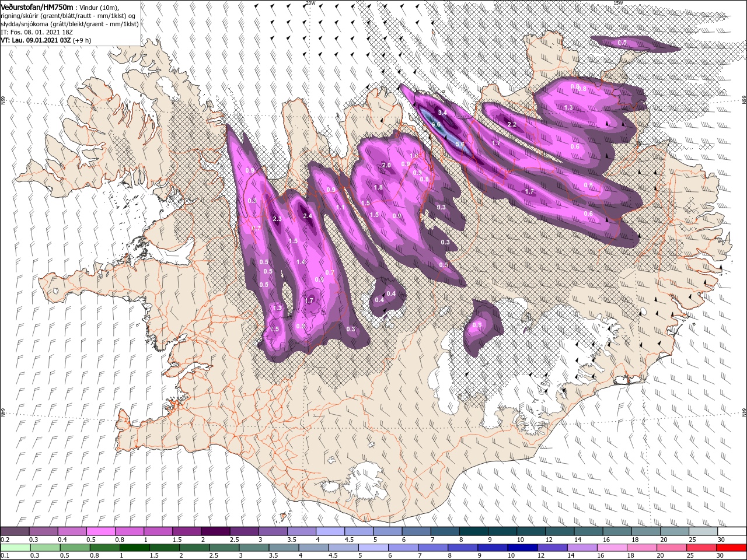The width and height of the screenshot is (747, 560).
Task: Select the 0.1 swatch in green rain legend
Action: pos(15,547)
